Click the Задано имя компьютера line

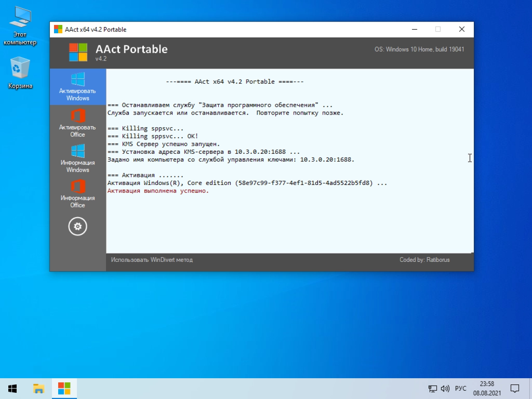pos(231,160)
